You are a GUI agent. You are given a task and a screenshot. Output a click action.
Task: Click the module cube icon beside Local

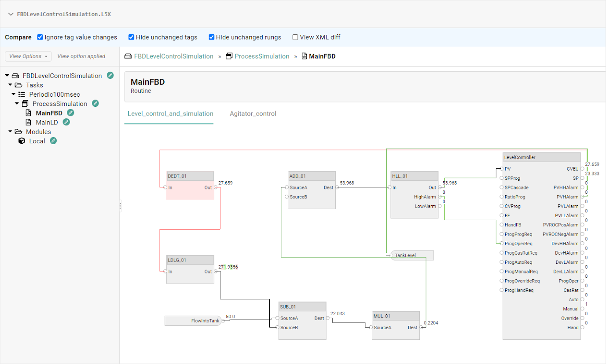tap(22, 141)
